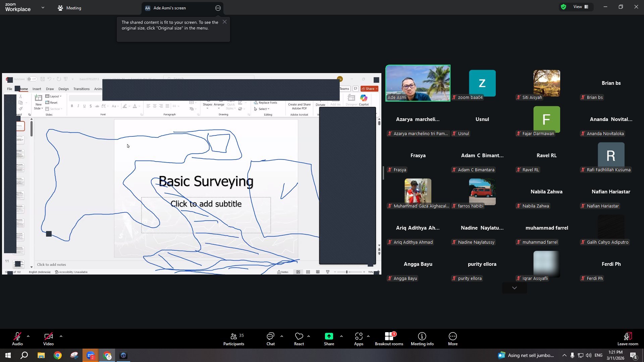Switch to the Meeting tab
This screenshot has width=644, height=362.
pos(69,8)
